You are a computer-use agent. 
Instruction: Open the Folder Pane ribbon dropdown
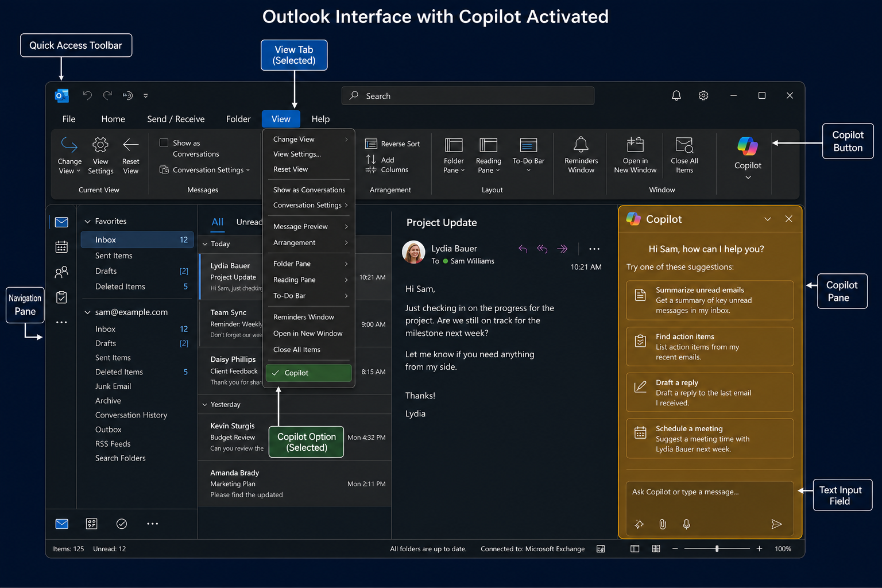point(454,156)
